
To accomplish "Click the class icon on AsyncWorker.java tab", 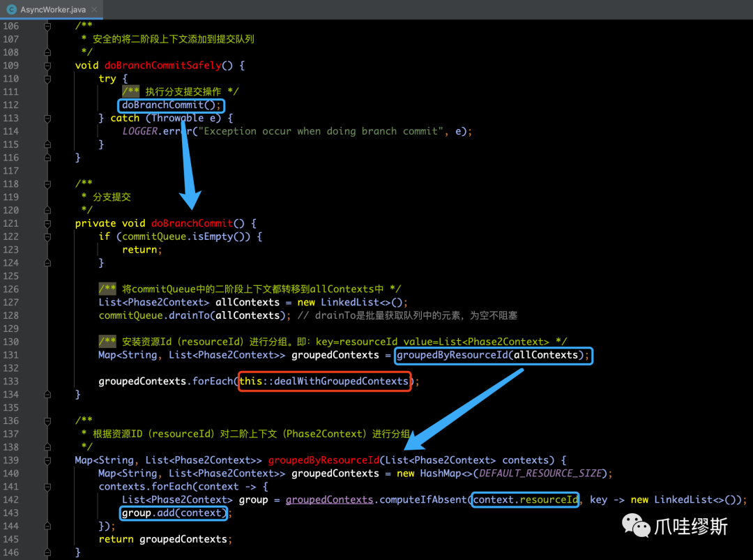I will [12, 10].
